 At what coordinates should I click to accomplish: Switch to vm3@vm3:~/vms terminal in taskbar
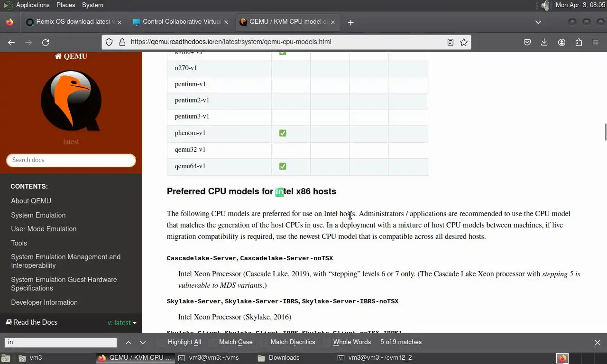[209, 358]
